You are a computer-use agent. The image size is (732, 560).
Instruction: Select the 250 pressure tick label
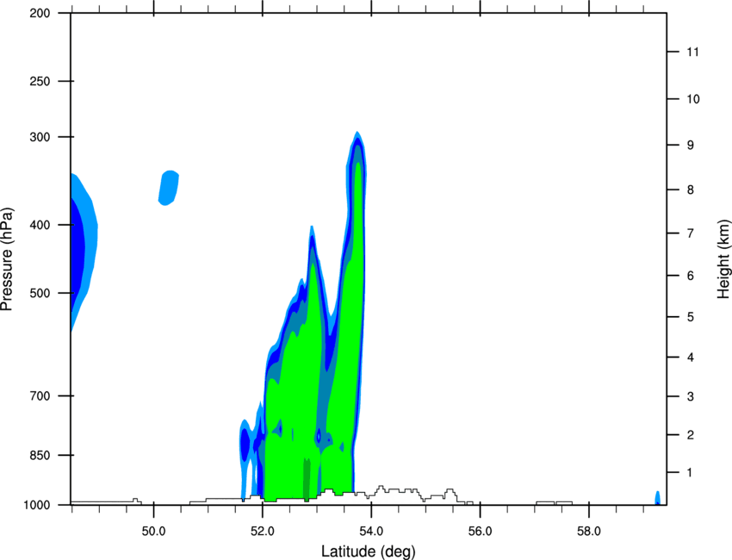click(40, 81)
